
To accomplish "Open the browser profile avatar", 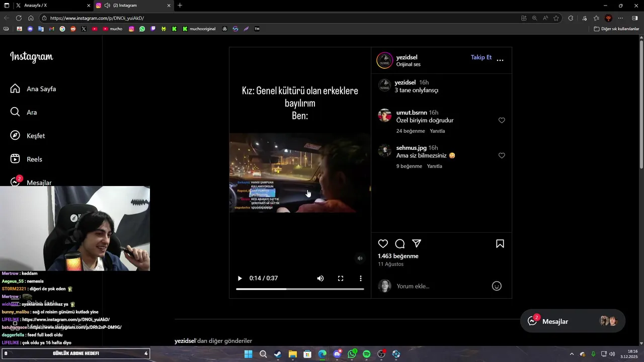I will [608, 18].
